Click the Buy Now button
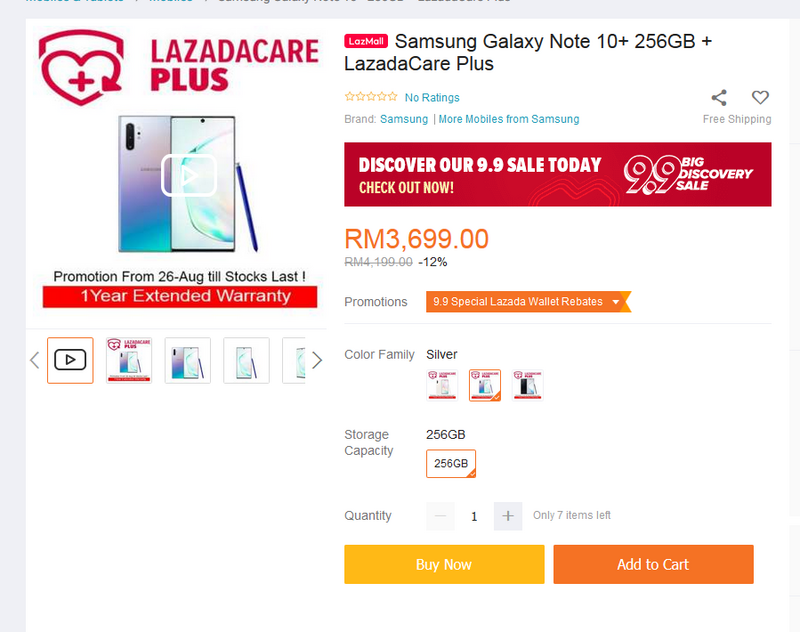The height and width of the screenshot is (632, 800). (x=444, y=564)
